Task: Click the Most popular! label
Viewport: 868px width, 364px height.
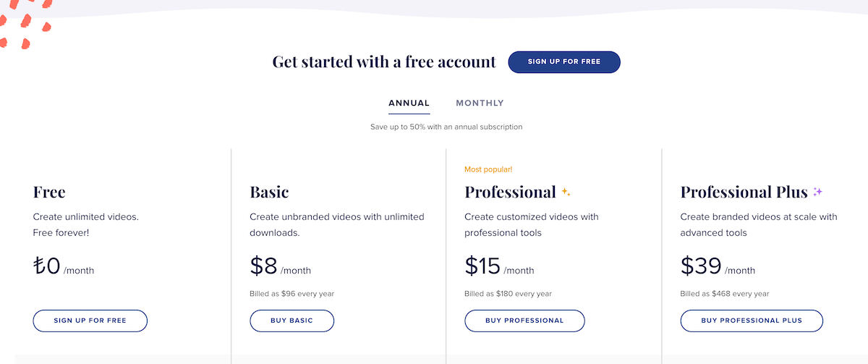Action: [x=488, y=169]
